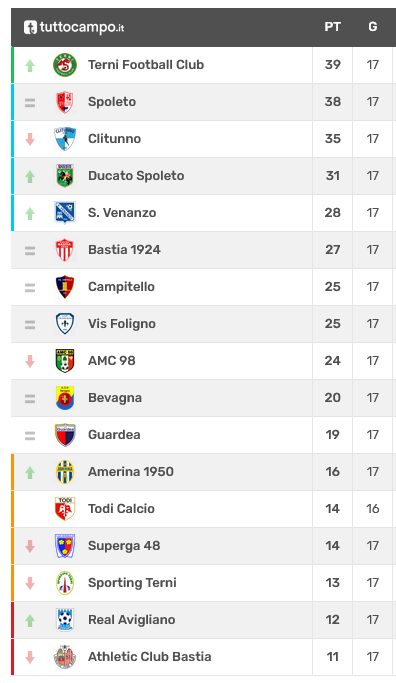Click the Terni Football Club crest
396x683 pixels.
pyautogui.click(x=65, y=65)
